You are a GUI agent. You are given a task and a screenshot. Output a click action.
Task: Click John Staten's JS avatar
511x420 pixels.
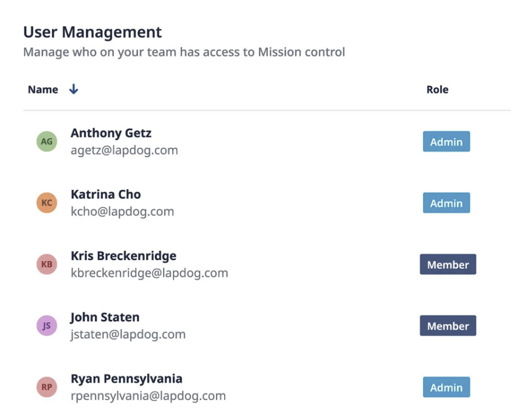tap(47, 325)
